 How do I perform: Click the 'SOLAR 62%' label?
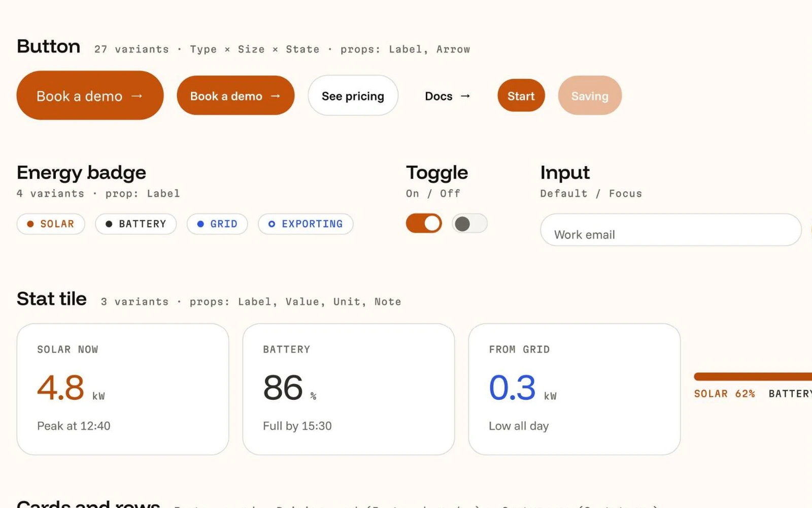725,394
